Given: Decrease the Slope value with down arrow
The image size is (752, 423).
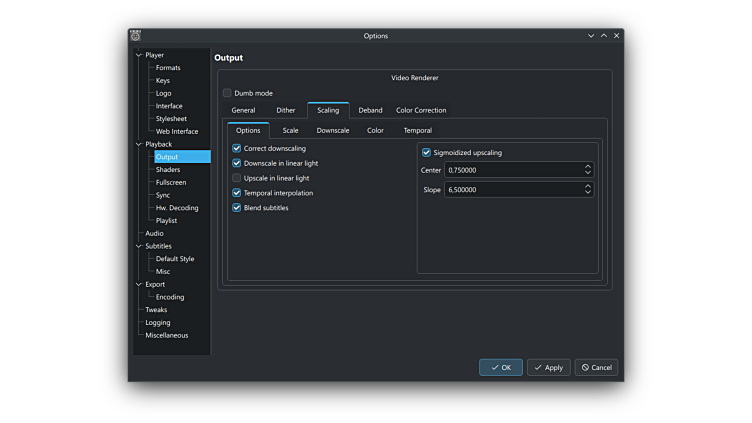Looking at the screenshot, I should pos(588,193).
